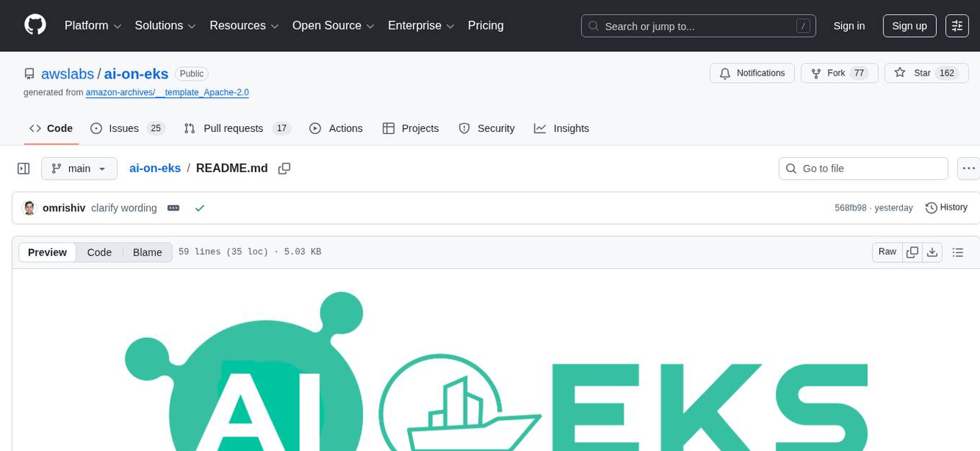Toggle the file tree side panel
The image size is (980, 451).
[x=23, y=168]
